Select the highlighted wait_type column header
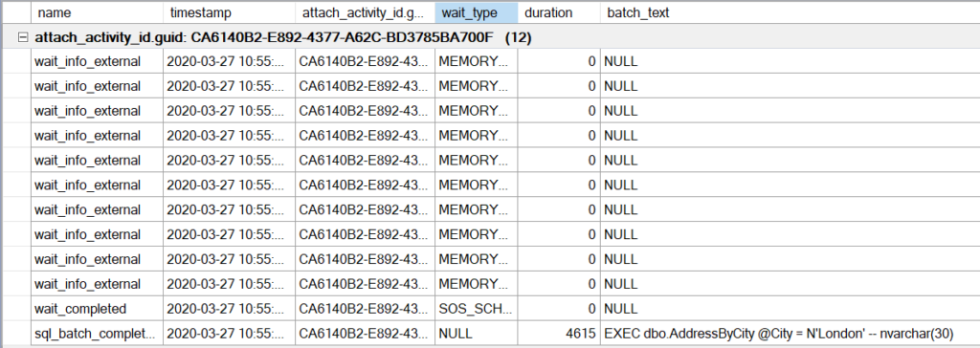 click(477, 12)
